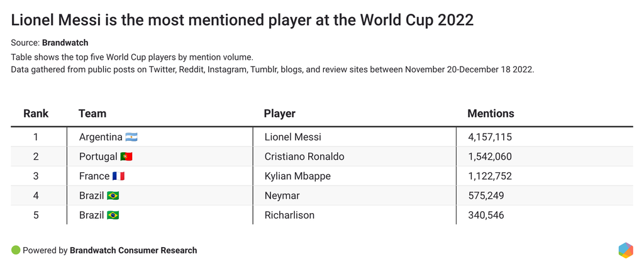The height and width of the screenshot is (271, 644).
Task: Click the green dot beside Powered by
Action: click(16, 250)
